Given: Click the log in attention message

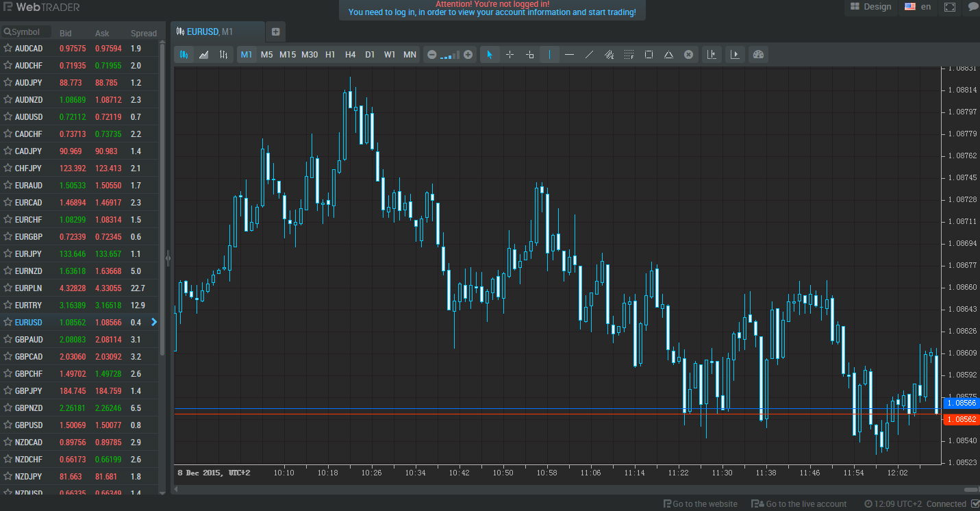Looking at the screenshot, I should tap(492, 9).
